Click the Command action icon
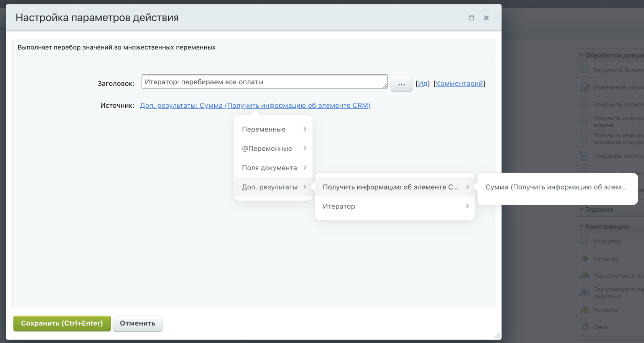This screenshot has width=644, height=343. (585, 258)
